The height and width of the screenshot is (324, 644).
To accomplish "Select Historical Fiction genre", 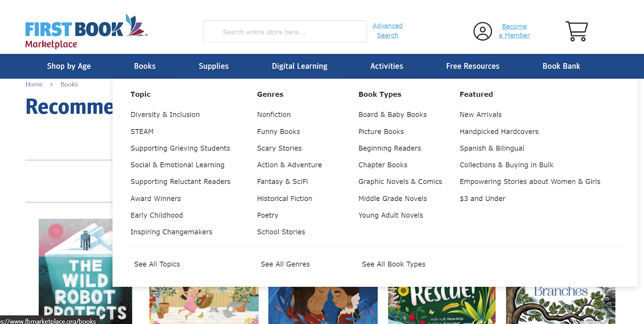I will 285,199.
